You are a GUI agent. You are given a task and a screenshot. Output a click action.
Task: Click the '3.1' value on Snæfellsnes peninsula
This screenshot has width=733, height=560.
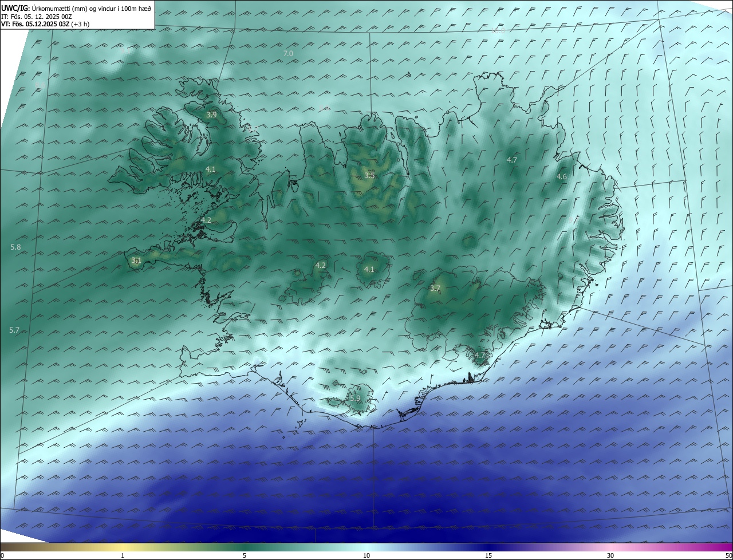136,260
